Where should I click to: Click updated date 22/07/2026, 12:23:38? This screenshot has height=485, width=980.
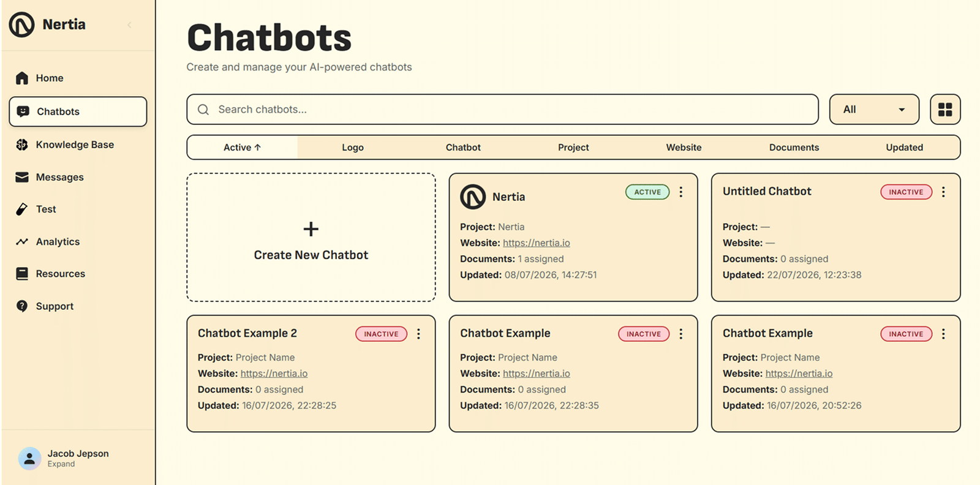(x=814, y=275)
